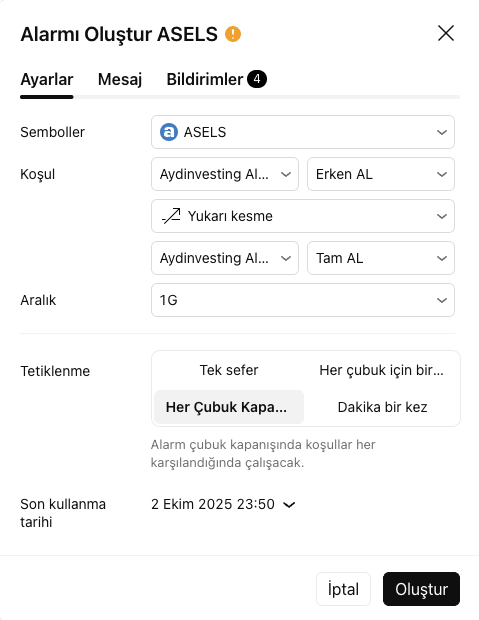Select Her Çubuk Kapa trigger option
The width and height of the screenshot is (479, 620).
point(229,407)
